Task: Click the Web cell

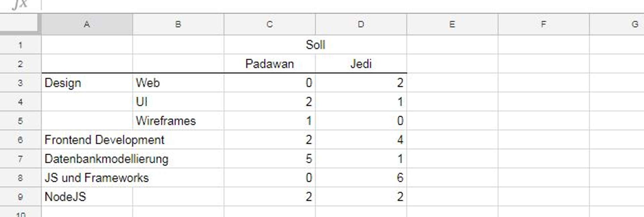Action: (178, 83)
